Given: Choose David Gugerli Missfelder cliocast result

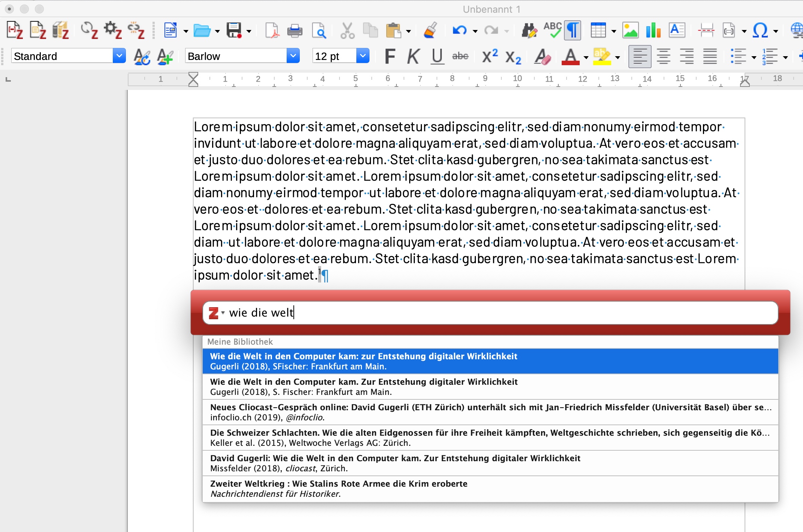Looking at the screenshot, I should pos(490,463).
